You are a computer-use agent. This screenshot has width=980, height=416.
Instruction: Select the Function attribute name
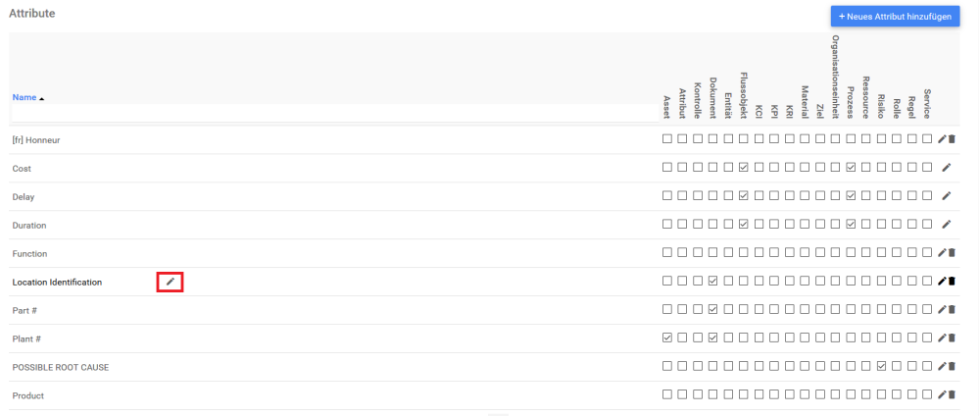coord(29,253)
